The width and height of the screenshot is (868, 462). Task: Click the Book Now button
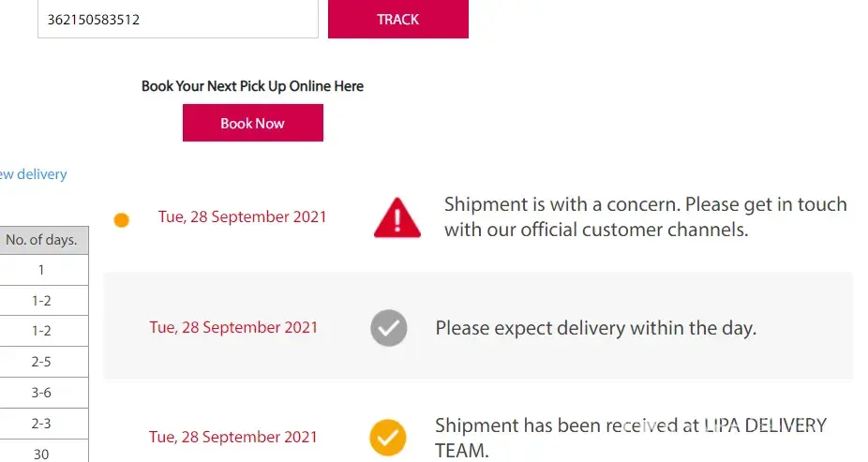(252, 123)
